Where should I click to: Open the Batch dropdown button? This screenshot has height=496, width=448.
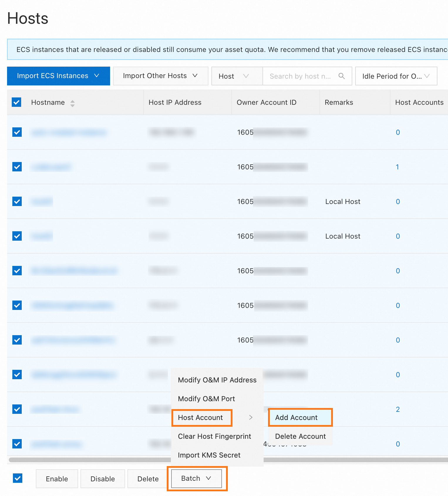pyautogui.click(x=196, y=478)
